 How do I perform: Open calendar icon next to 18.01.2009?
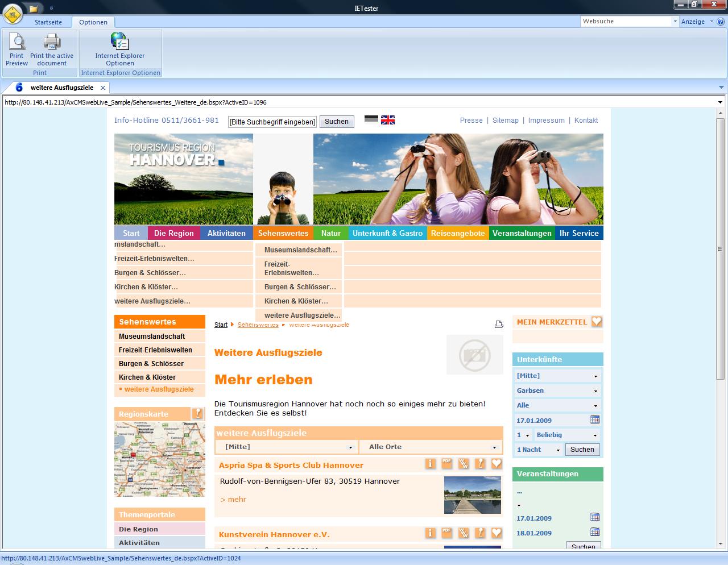coord(595,533)
